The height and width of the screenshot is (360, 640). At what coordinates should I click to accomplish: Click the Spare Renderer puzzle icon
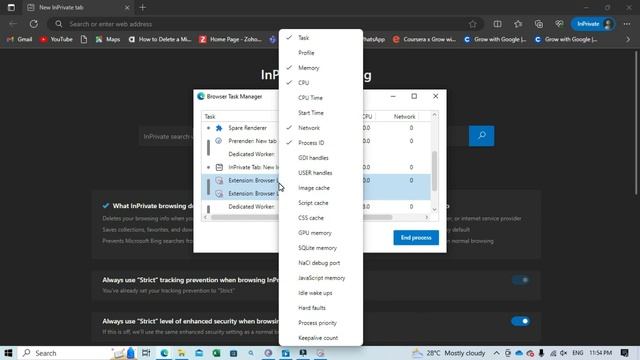[x=219, y=128]
